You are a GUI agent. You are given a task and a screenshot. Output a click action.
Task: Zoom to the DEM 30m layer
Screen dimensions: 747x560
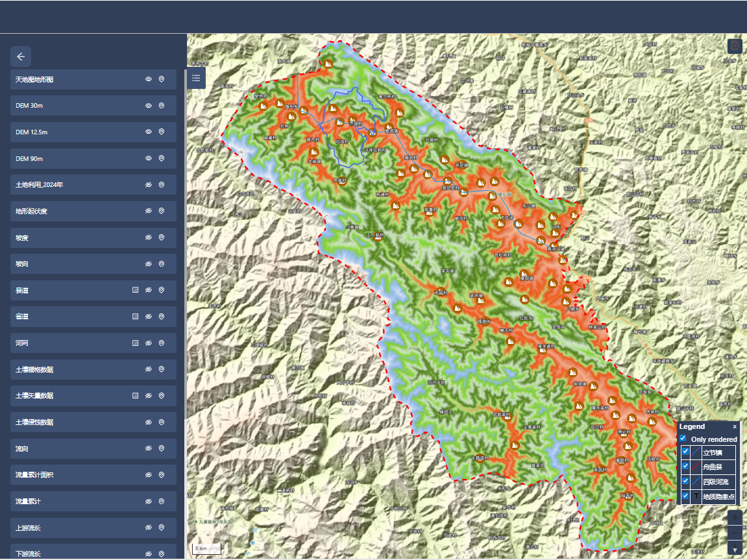[x=162, y=105]
